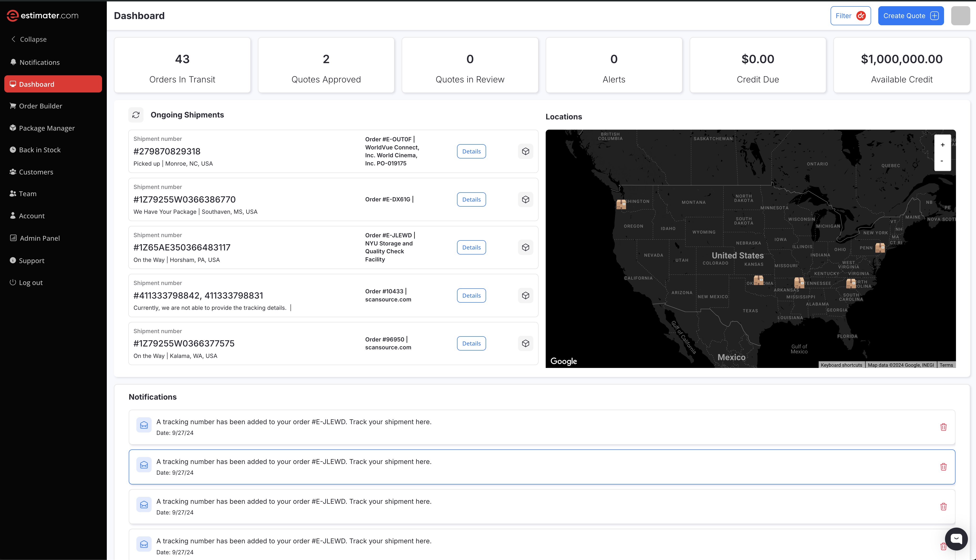Viewport: 976px width, 560px height.
Task: Click the Filter button
Action: click(x=850, y=16)
